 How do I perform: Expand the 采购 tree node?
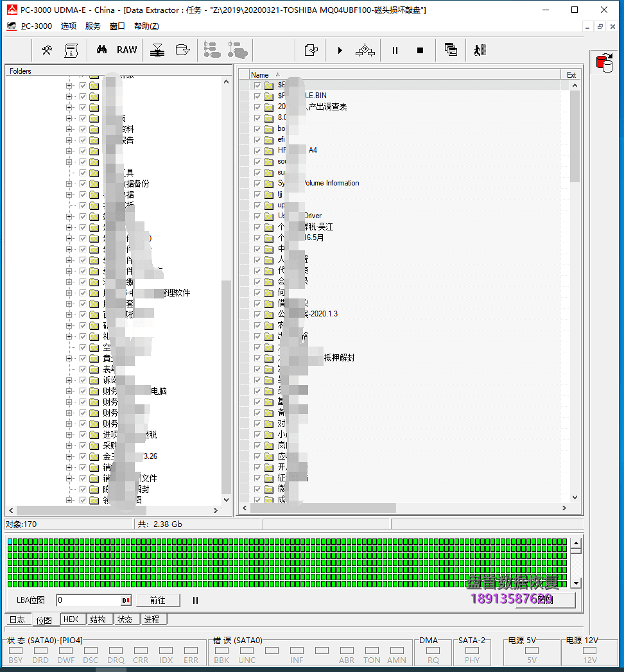click(69, 445)
